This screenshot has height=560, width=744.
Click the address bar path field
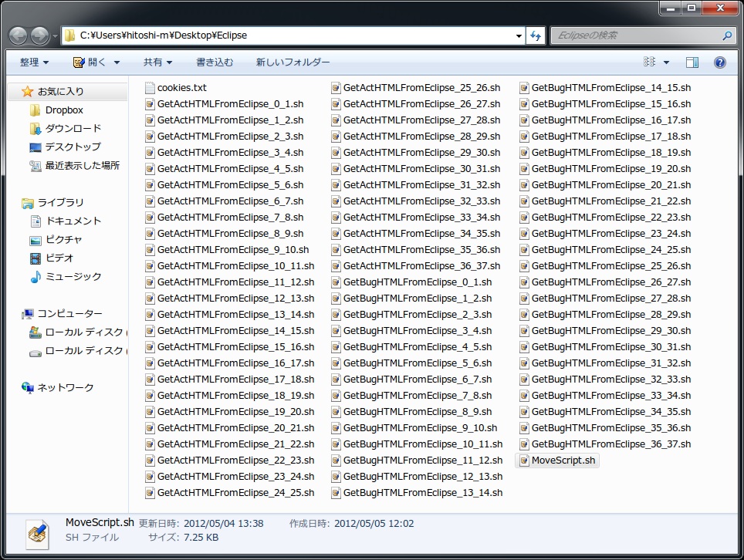click(294, 35)
